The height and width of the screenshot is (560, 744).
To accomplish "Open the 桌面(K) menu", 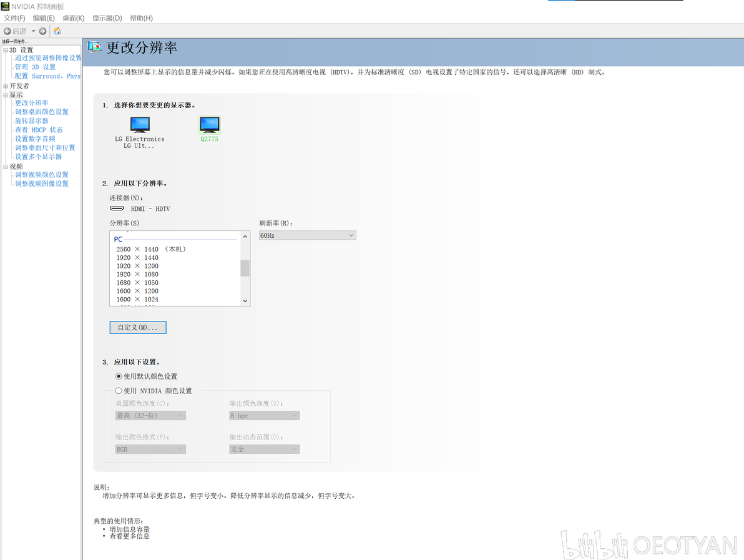I will [x=74, y=18].
